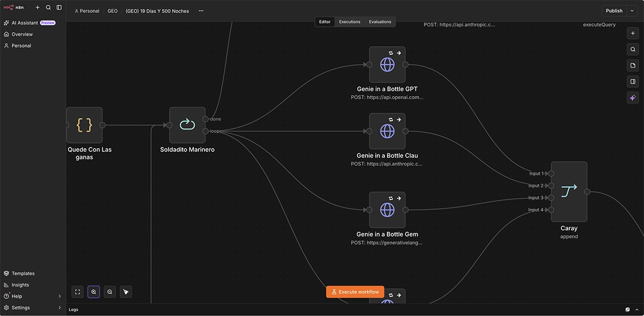Expand the Settings menu
This screenshot has width=644, height=316.
pos(33,308)
